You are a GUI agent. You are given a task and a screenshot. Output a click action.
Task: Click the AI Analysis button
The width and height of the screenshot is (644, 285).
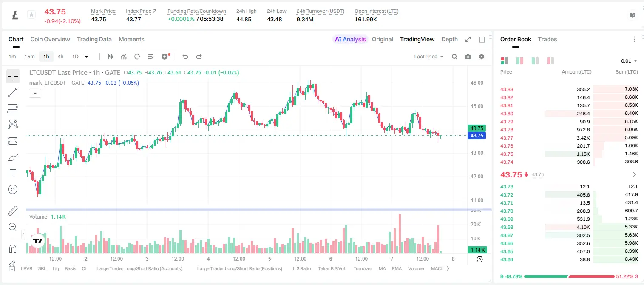350,39
